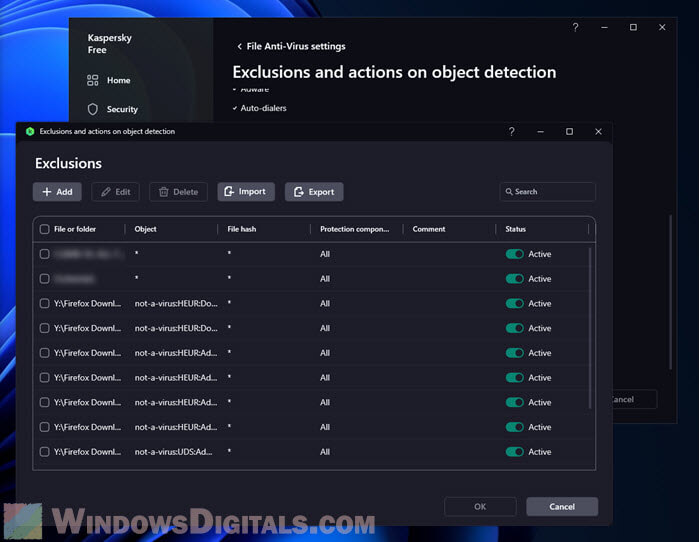Minimize the main Kaspersky window
Screen dimensions: 700x542
click(x=604, y=28)
